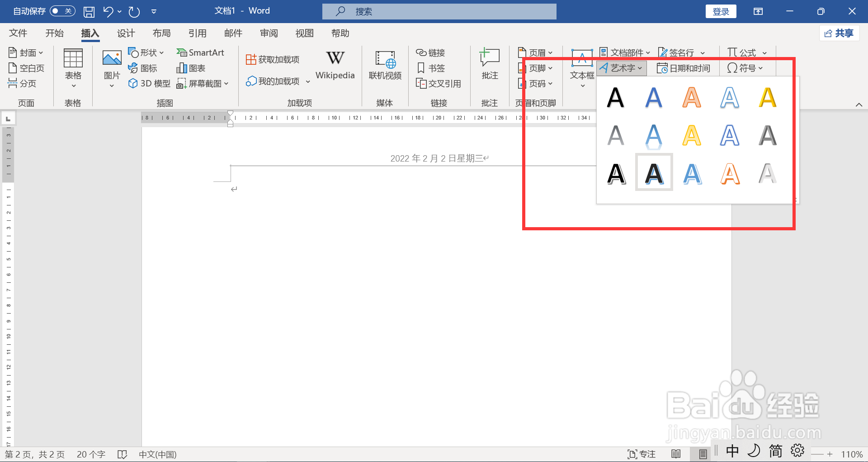Choose the blue fill WordArt style in the first row
This screenshot has width=868, height=462.
pos(654,97)
